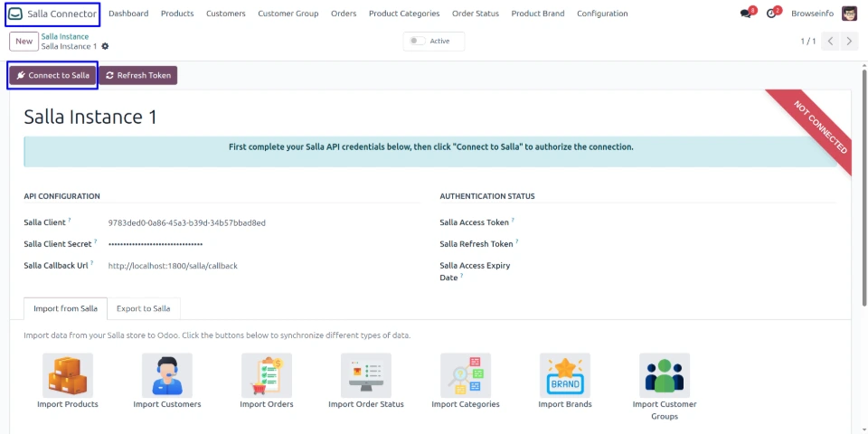Click the Import Products box icon
Screen dimensions: 868x434
[68, 375]
